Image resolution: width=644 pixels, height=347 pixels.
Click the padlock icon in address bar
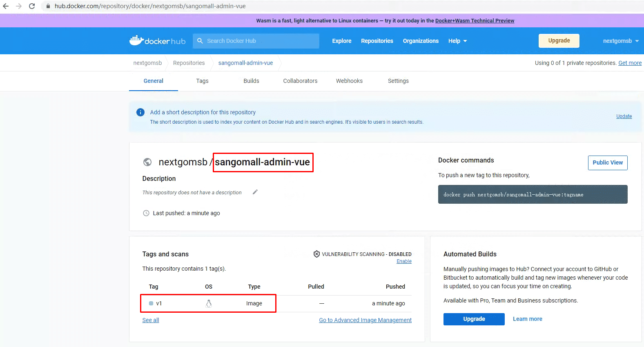click(48, 6)
